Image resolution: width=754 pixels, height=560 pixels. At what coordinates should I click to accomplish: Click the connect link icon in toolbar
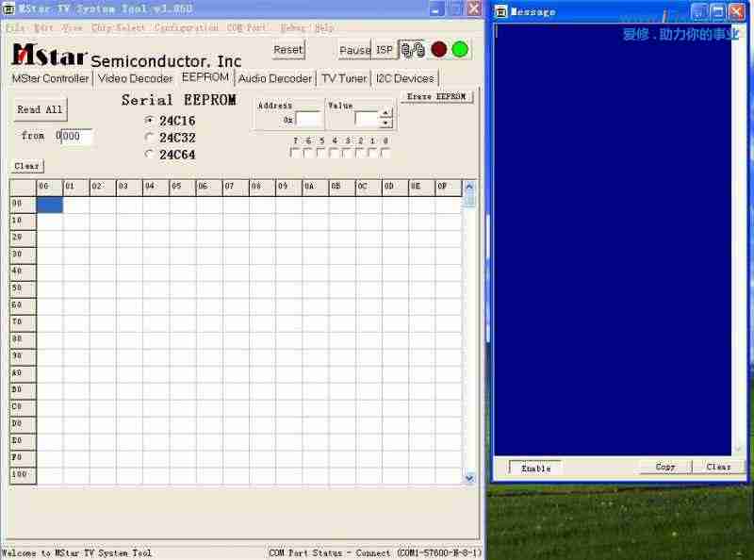point(413,49)
